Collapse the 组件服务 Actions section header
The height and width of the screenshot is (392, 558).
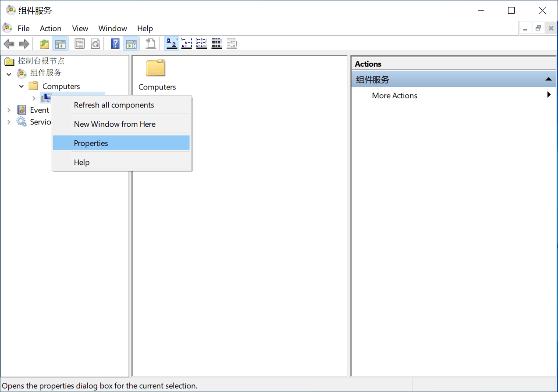(x=548, y=79)
